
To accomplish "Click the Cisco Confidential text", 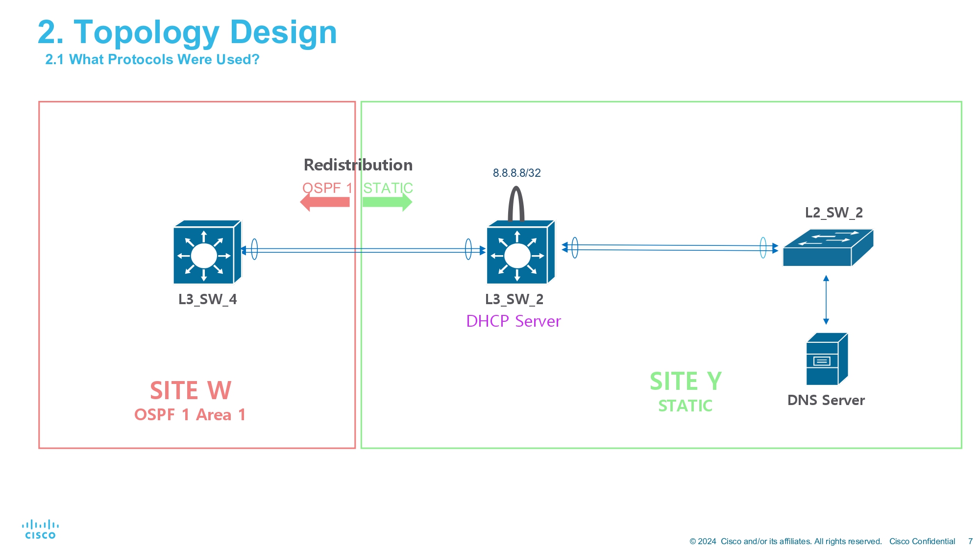I will pyautogui.click(x=922, y=541).
